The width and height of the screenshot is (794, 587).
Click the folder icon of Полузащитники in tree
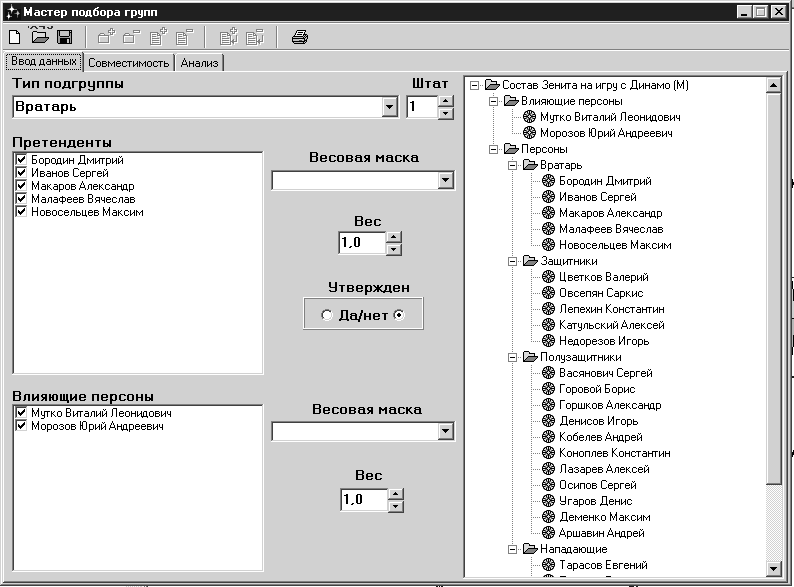tap(530, 357)
